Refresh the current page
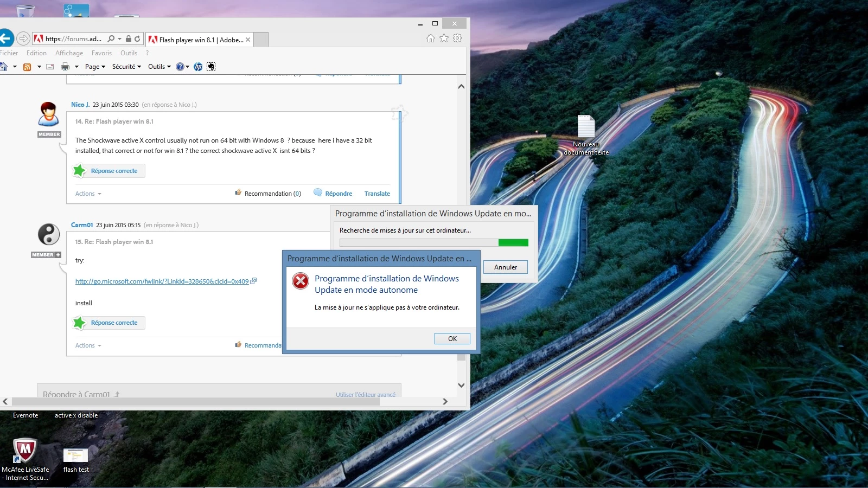This screenshot has height=488, width=868. tap(137, 38)
